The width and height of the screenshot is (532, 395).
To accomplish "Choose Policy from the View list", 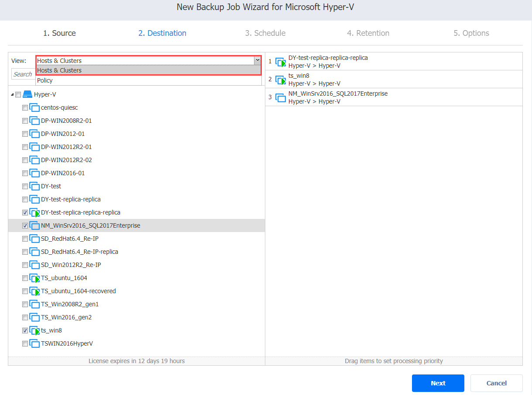I will [x=148, y=80].
